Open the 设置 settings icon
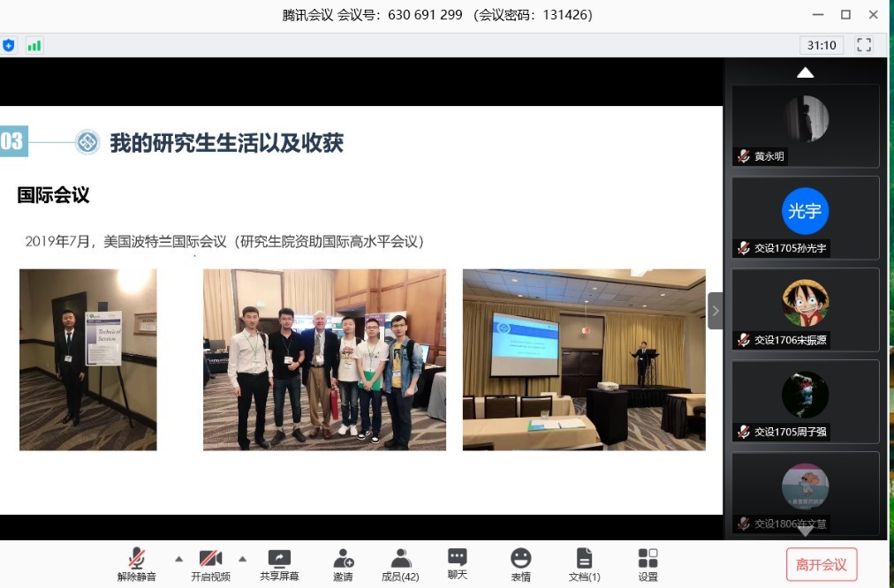 click(x=648, y=565)
